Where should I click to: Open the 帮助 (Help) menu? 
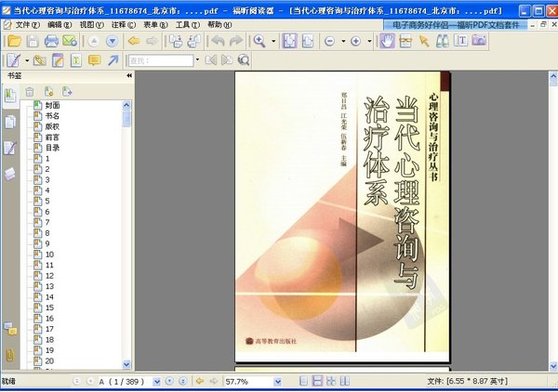[x=219, y=25]
